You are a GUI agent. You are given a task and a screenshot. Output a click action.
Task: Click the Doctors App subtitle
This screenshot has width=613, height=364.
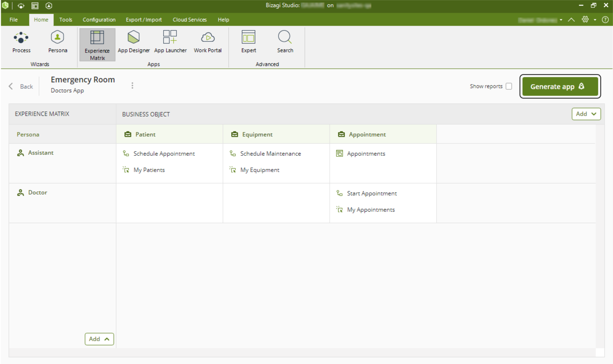67,90
